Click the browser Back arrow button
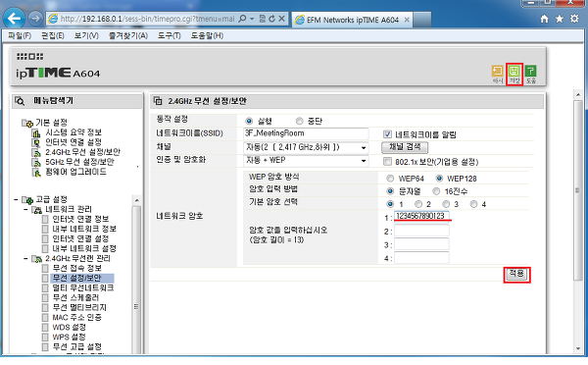The image size is (588, 365). coord(14,19)
